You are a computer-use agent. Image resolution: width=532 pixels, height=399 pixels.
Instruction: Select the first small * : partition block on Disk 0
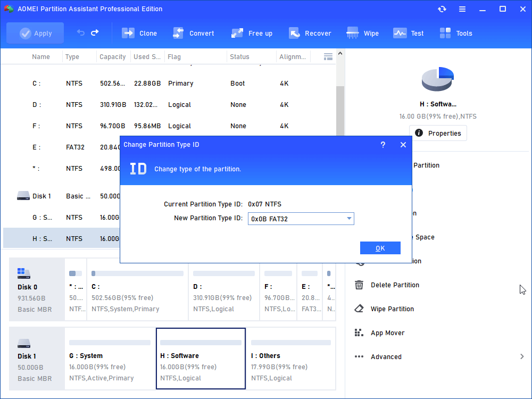[76, 289]
